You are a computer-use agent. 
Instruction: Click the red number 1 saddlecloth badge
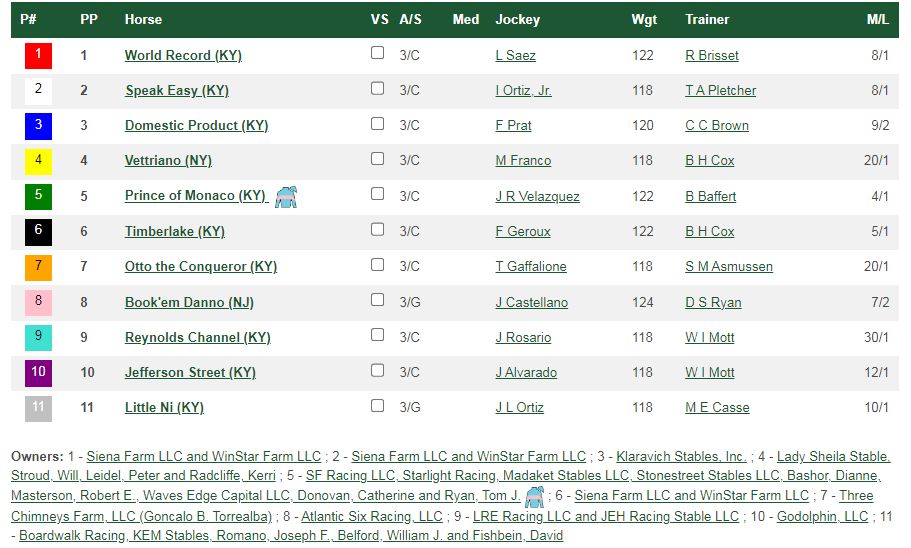point(38,56)
